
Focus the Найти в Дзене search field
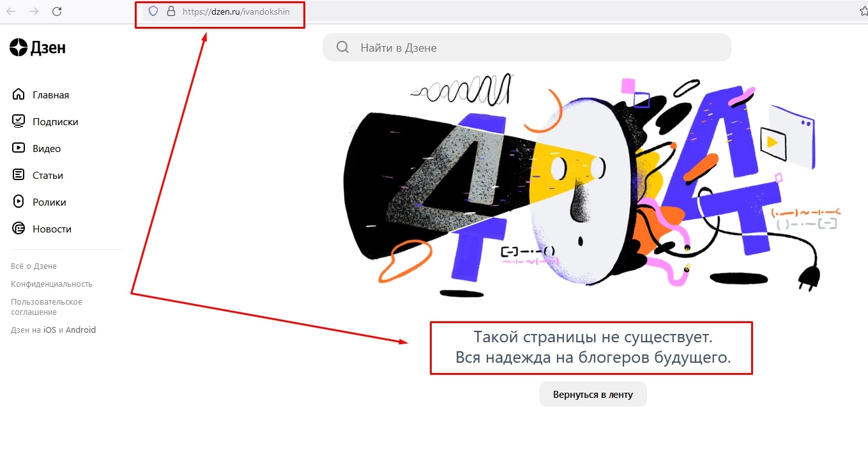[526, 47]
